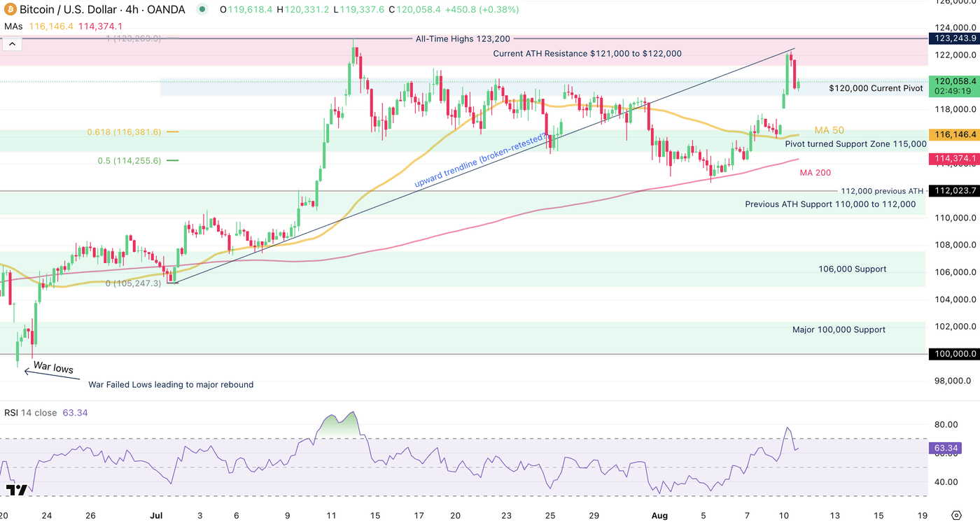
Task: Collapse the main chart pane via chevron
Action: [x=12, y=43]
